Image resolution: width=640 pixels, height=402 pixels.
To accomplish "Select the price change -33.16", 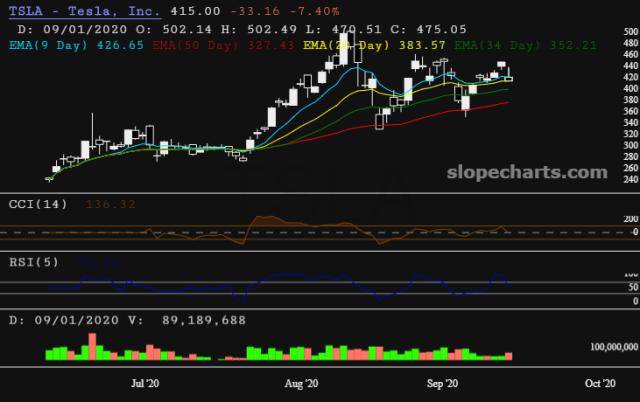I will 255,11.
